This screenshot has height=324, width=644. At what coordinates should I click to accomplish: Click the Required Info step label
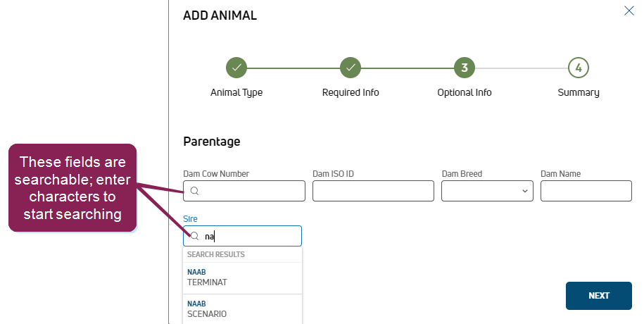(351, 92)
